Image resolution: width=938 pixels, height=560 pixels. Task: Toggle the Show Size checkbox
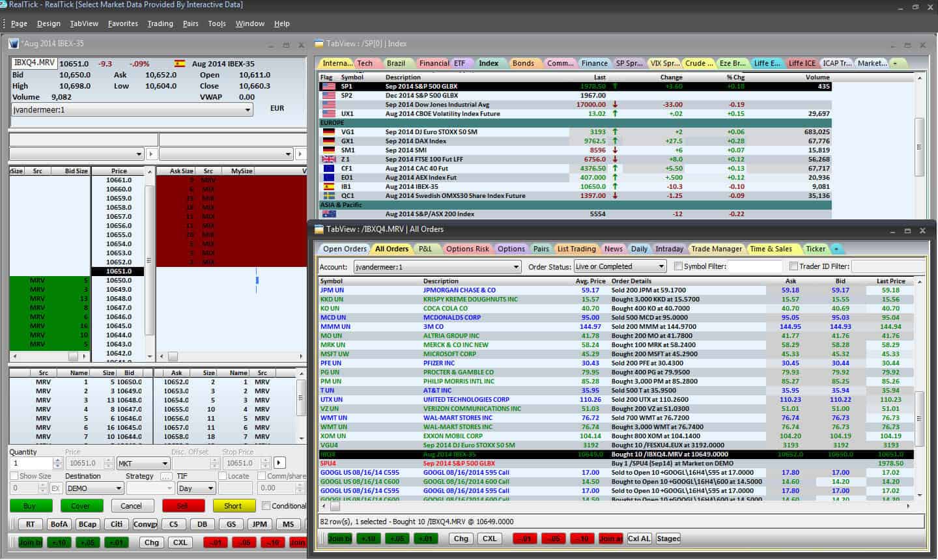pyautogui.click(x=14, y=476)
